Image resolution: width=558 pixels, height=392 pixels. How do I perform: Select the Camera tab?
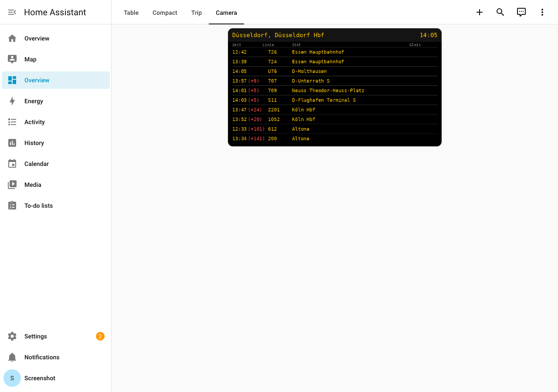click(x=226, y=13)
